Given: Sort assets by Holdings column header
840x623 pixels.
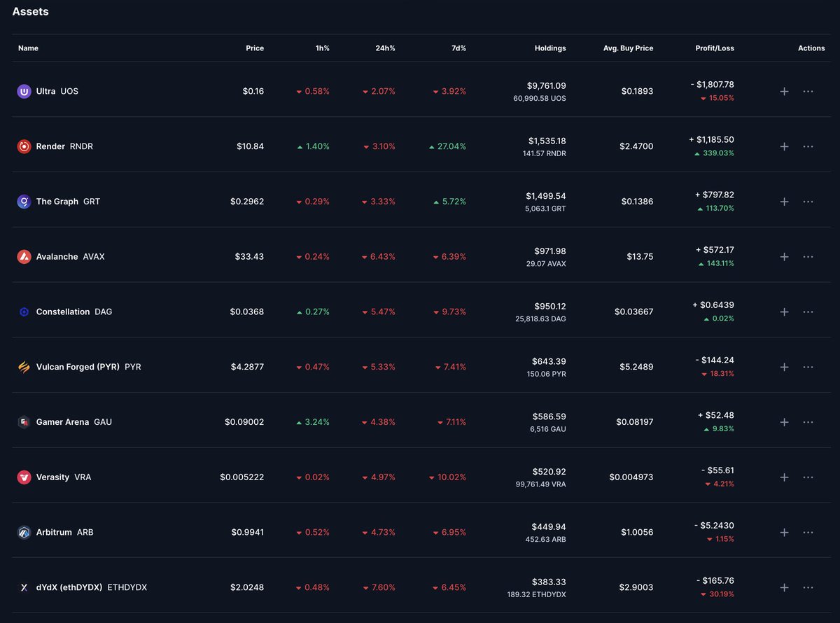Looking at the screenshot, I should (549, 48).
